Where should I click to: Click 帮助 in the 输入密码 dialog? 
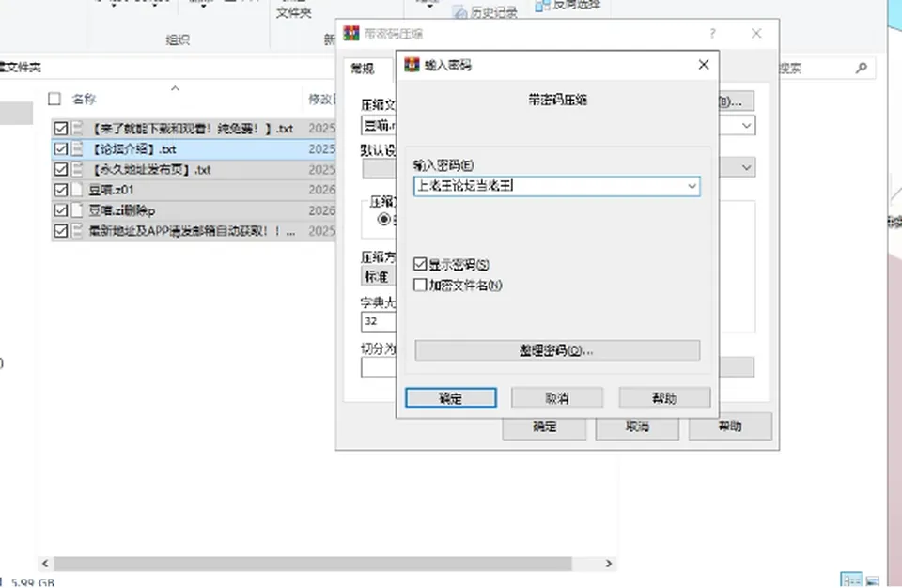click(x=664, y=398)
